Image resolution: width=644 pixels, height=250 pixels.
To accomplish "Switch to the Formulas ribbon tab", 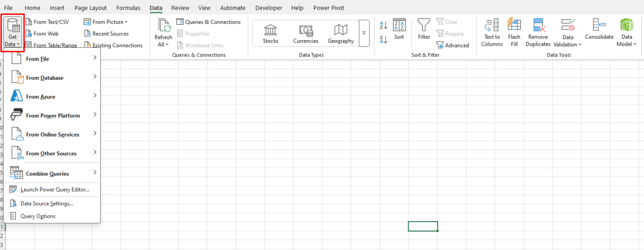I will click(x=128, y=8).
